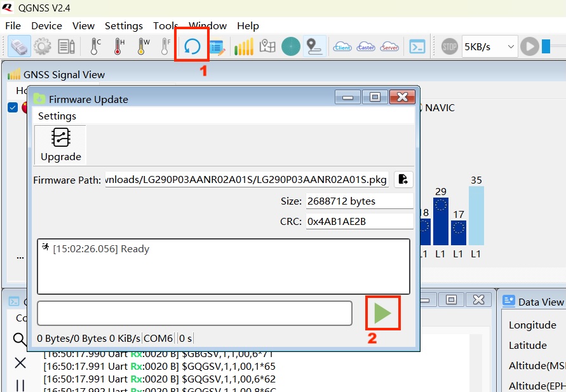Browse for firmware package file
This screenshot has width=566, height=392.
pos(403,180)
